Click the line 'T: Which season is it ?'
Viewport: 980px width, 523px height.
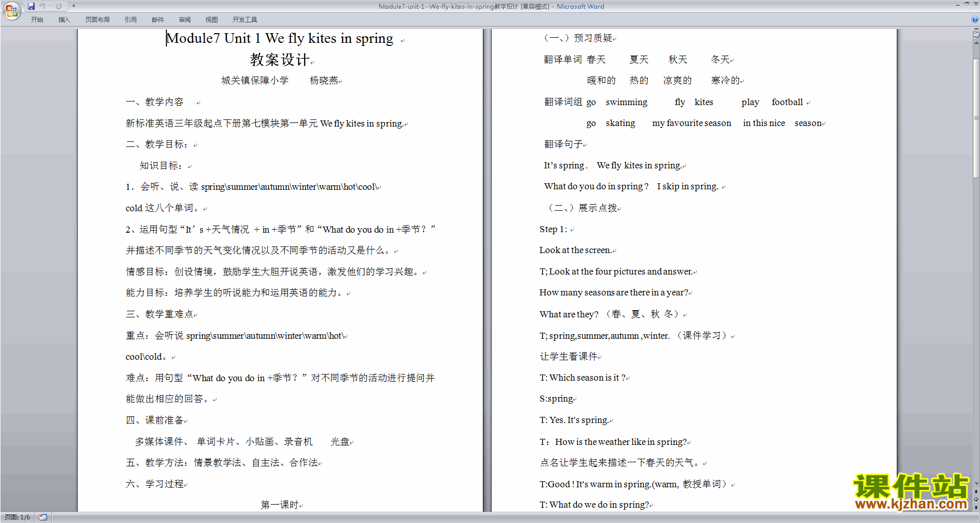coord(582,378)
